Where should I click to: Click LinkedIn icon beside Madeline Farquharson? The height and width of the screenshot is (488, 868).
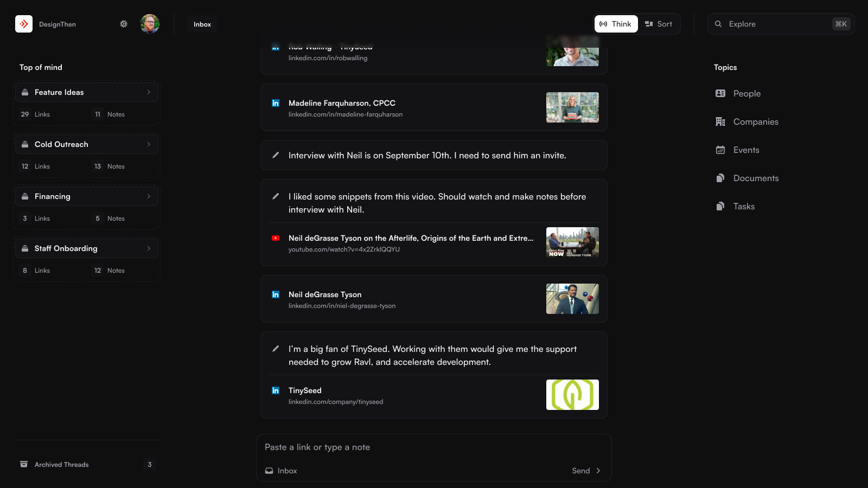coord(276,103)
